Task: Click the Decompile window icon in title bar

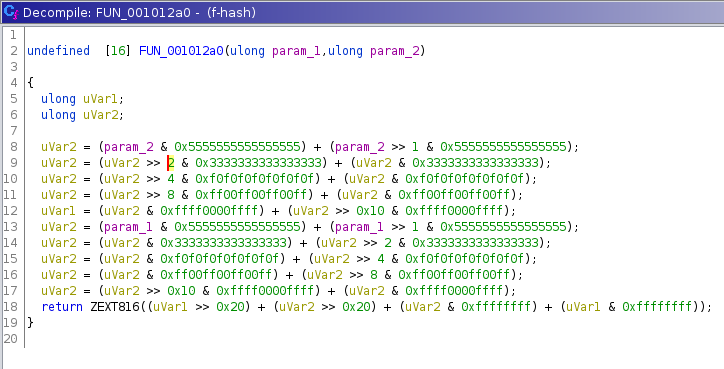Action: 10,12
